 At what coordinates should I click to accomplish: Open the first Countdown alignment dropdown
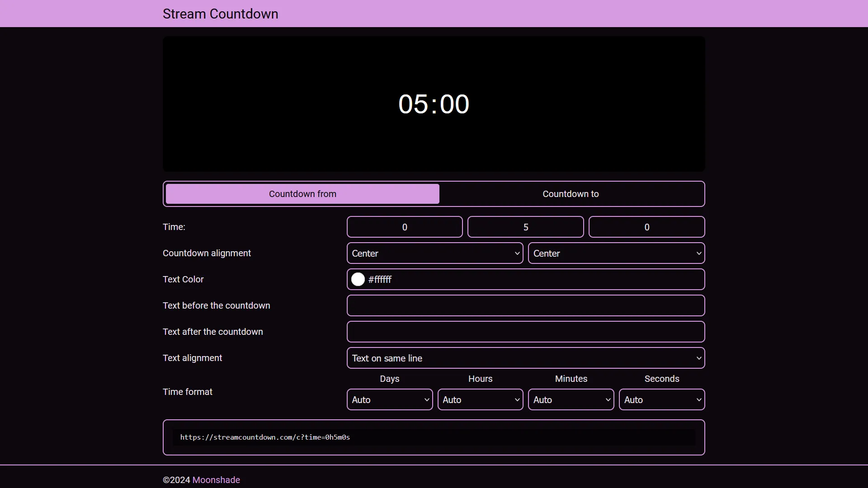[434, 253]
